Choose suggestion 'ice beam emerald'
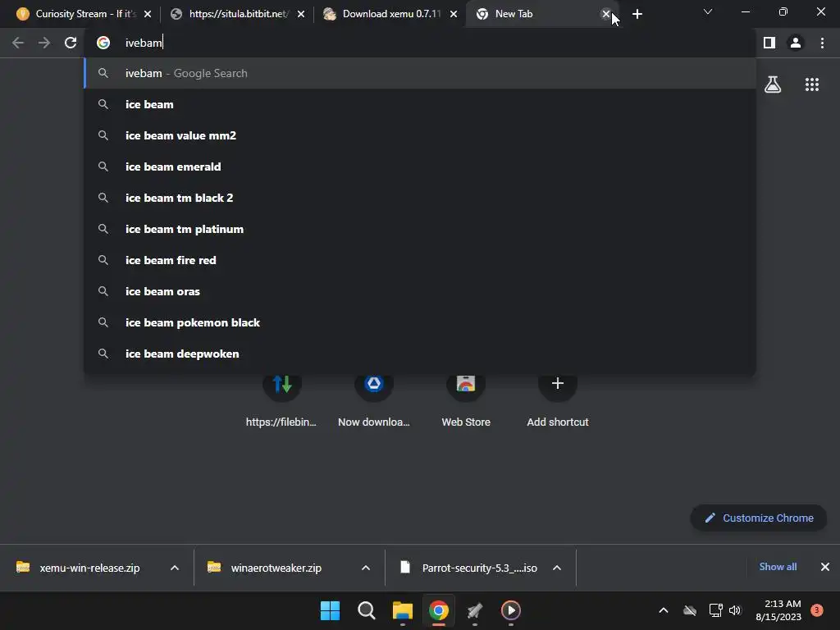Viewport: 840px width, 630px height. pos(420,167)
